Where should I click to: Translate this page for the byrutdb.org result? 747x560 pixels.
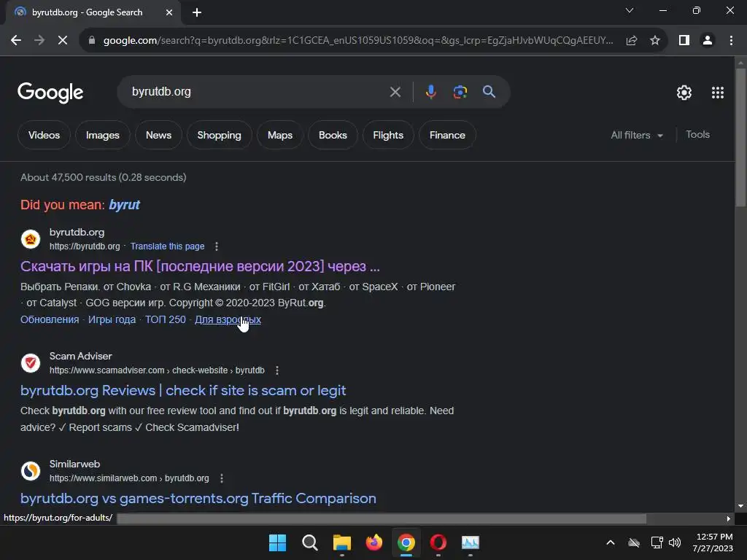(x=167, y=246)
